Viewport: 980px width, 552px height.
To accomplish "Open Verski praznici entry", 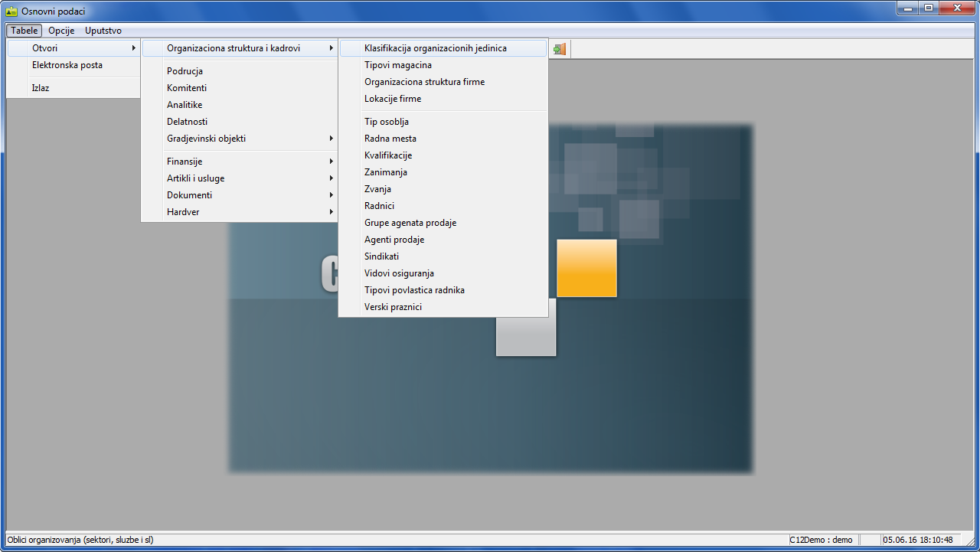I will click(393, 307).
